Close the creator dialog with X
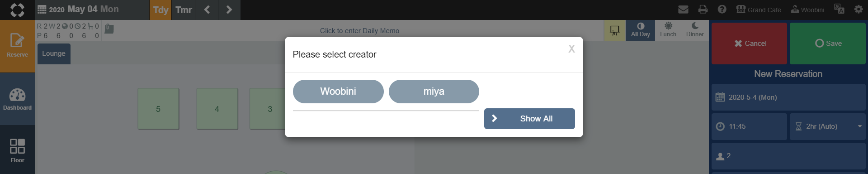 tap(571, 49)
